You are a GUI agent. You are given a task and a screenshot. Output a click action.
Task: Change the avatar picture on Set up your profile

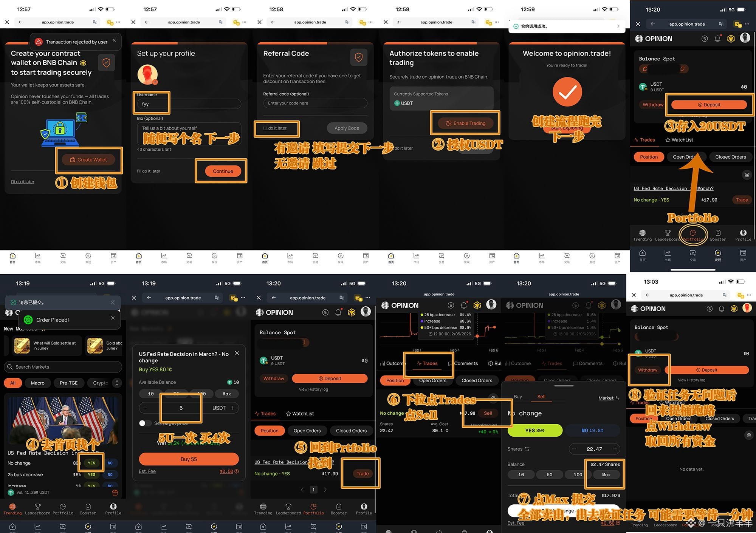click(x=147, y=74)
